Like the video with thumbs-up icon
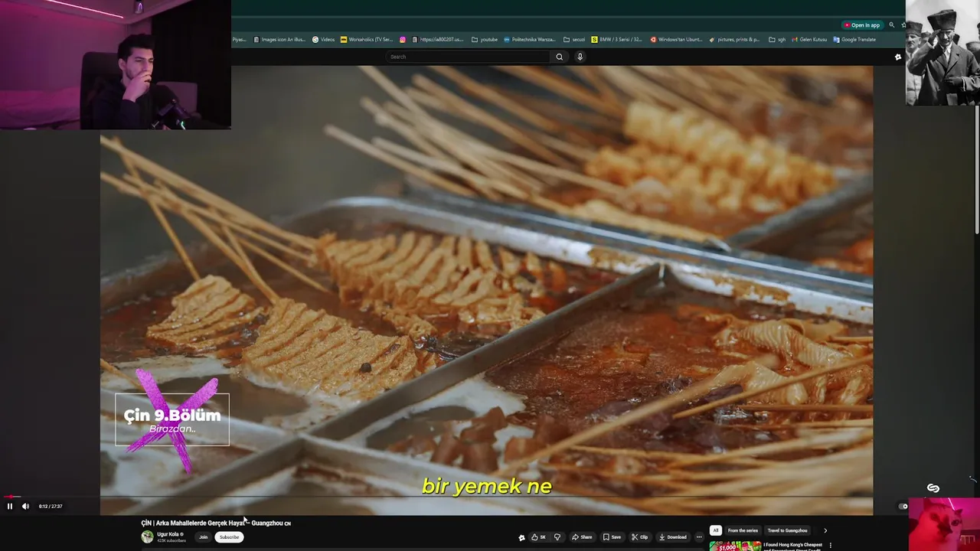The image size is (980, 551). 538,537
